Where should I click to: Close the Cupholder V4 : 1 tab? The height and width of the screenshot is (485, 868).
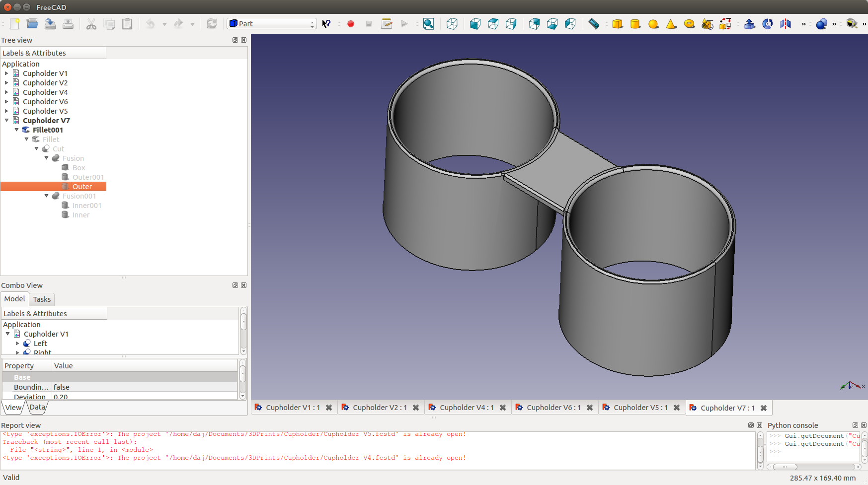pos(503,408)
